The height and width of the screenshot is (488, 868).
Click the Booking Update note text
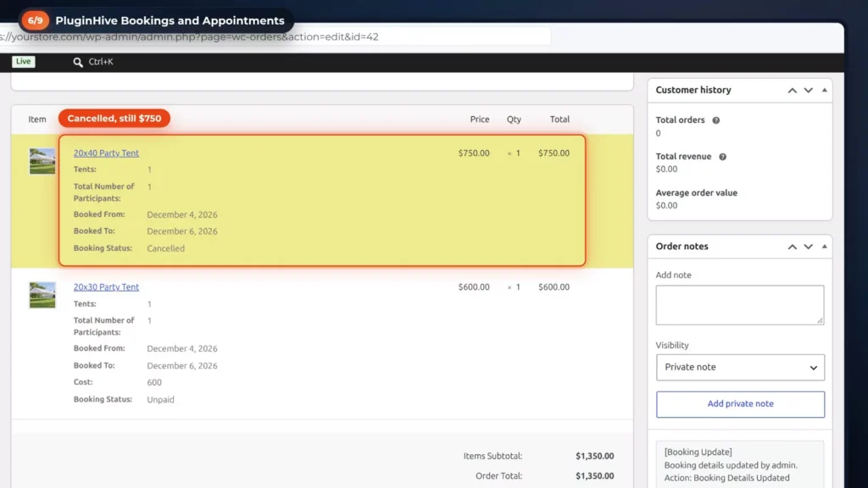[x=731, y=465]
